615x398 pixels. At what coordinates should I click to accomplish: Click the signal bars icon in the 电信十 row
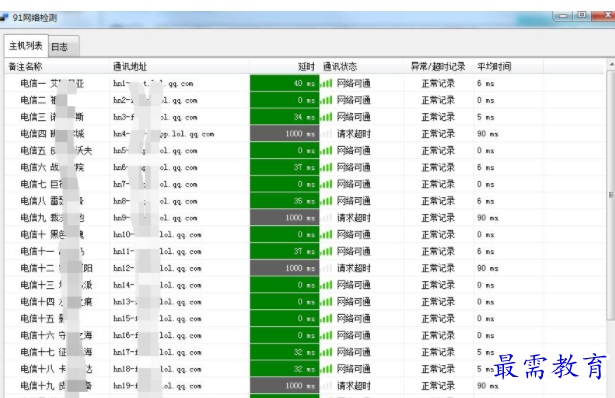pos(326,235)
